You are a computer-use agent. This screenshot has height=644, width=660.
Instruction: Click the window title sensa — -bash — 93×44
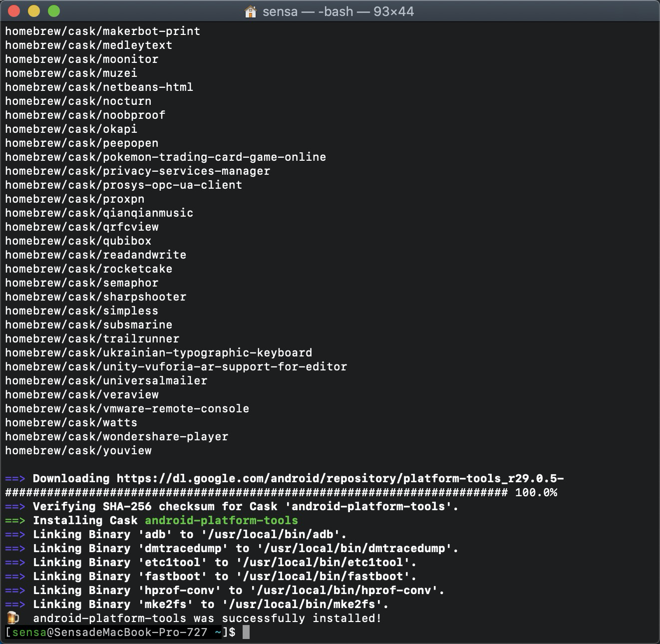point(339,11)
